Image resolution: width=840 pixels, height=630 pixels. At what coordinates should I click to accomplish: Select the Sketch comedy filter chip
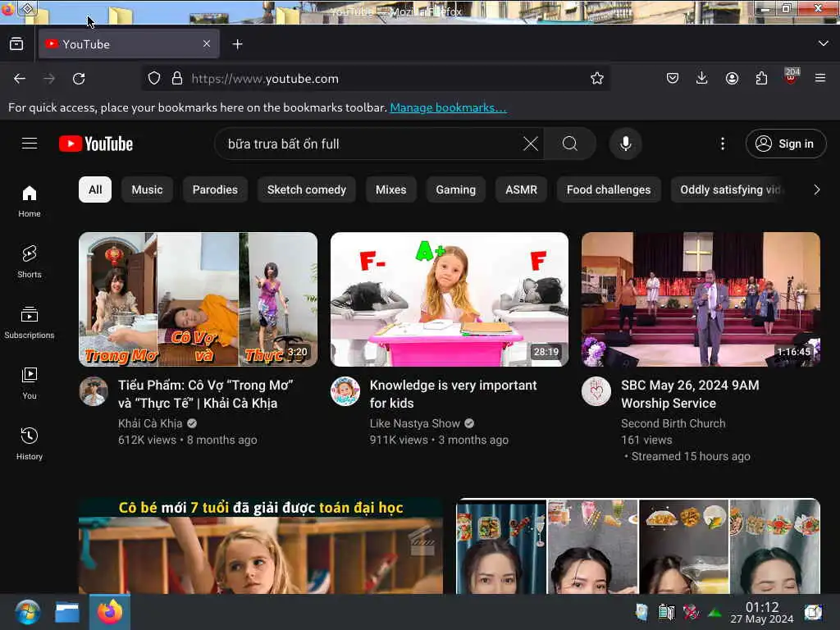pyautogui.click(x=307, y=189)
